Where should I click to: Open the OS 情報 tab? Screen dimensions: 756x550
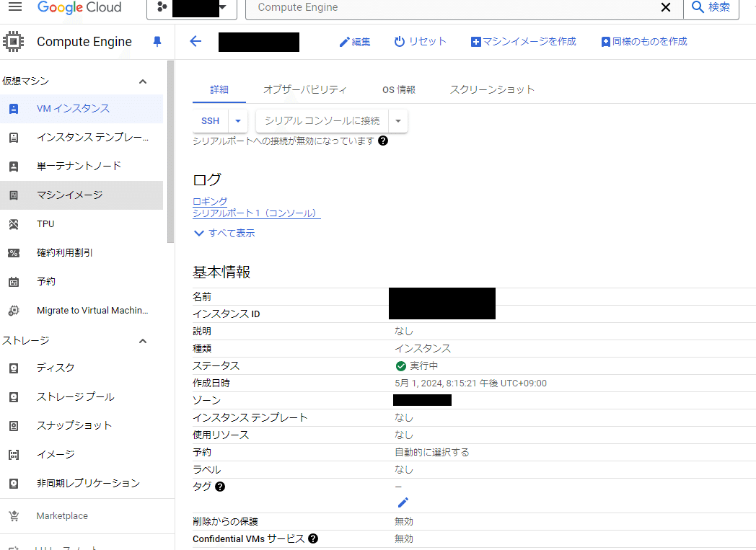399,89
